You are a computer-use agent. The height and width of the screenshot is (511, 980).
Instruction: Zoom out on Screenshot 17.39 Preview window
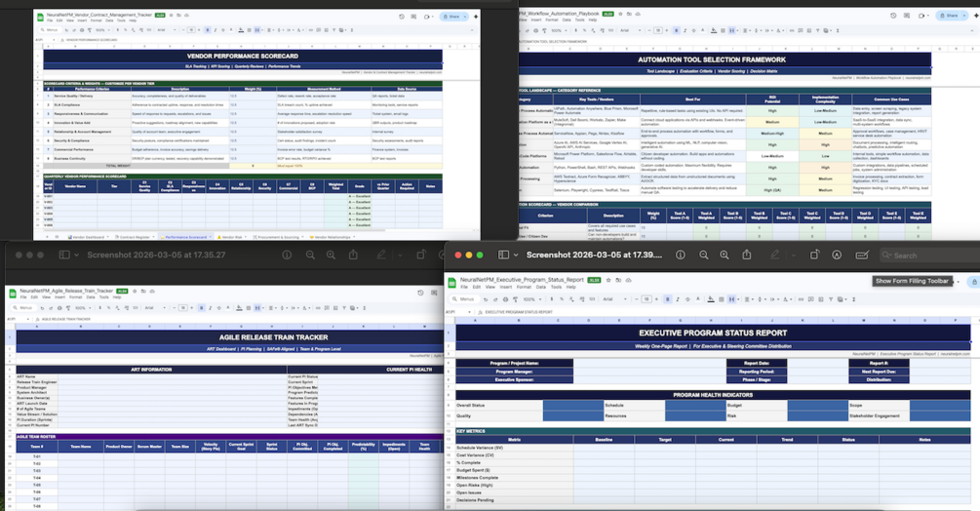point(704,255)
